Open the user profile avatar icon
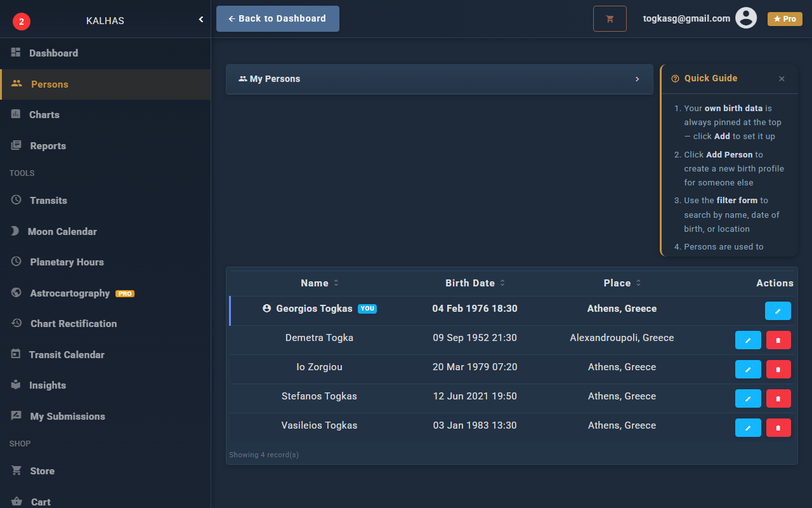Screen dimensions: 812x508 click(746, 18)
